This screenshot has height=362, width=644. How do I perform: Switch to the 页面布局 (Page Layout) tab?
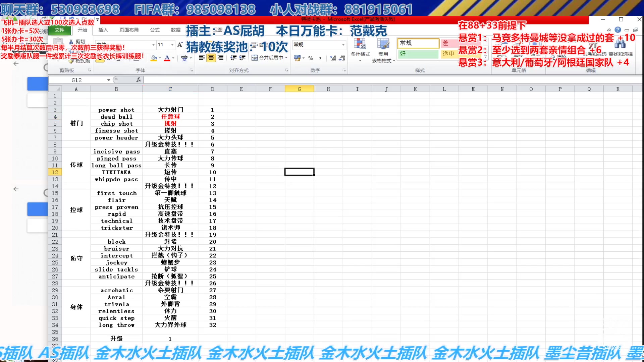[x=129, y=30]
